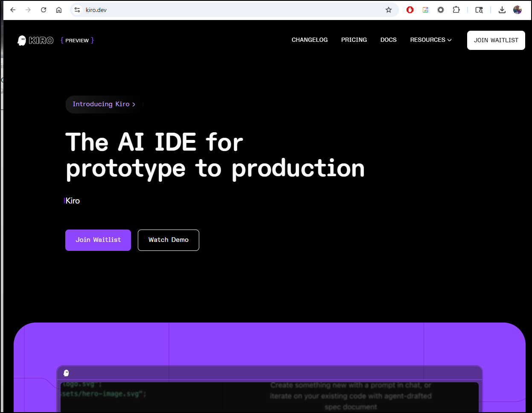This screenshot has height=413, width=532.
Task: Open the dark gear-like extension icon
Action: click(441, 10)
